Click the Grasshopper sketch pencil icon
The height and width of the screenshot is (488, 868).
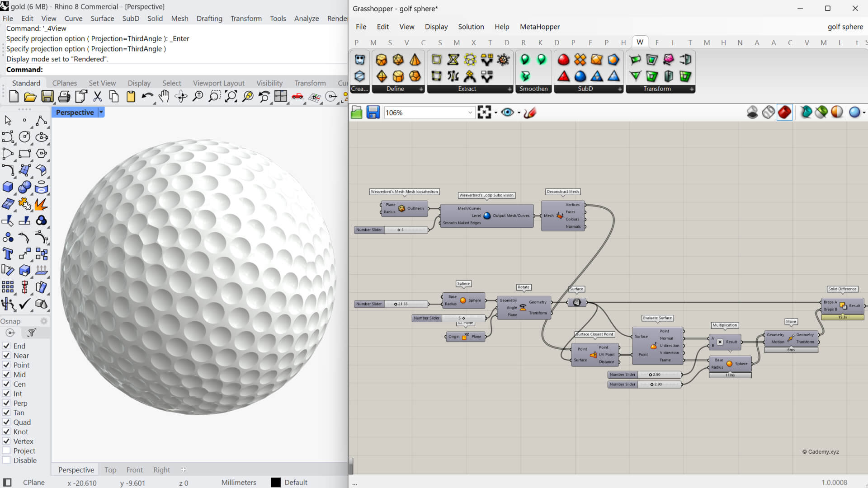(530, 113)
